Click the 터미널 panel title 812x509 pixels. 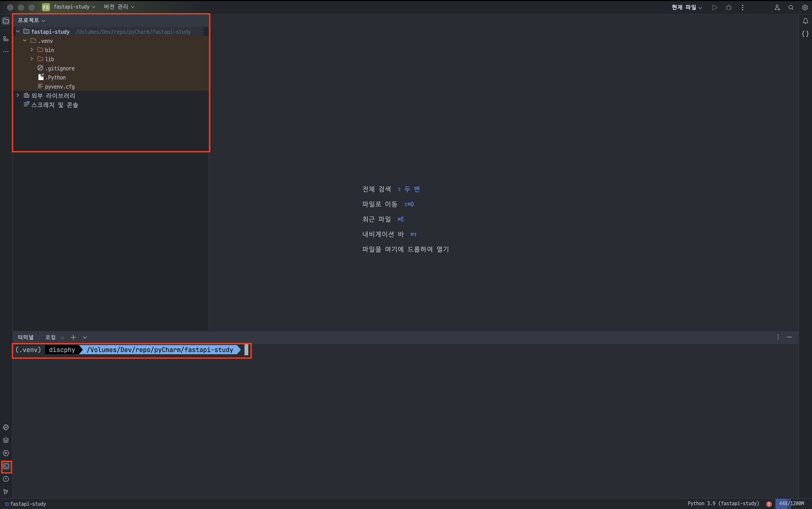(26, 337)
